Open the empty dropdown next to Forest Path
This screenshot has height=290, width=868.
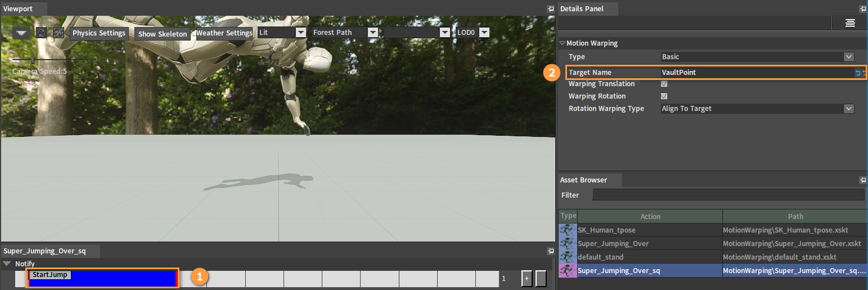pyautogui.click(x=417, y=33)
